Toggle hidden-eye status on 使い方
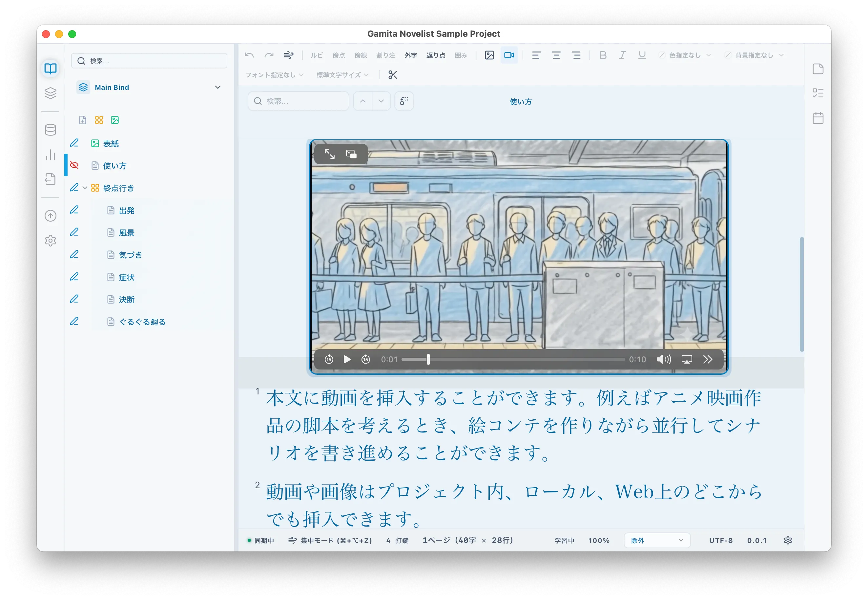The height and width of the screenshot is (600, 868). (74, 165)
